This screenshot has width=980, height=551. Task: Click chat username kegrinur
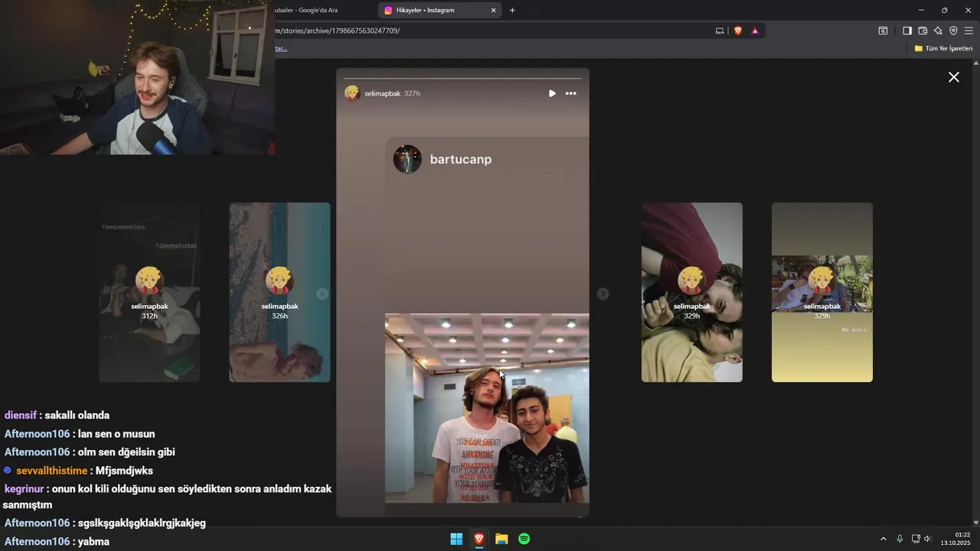[23, 489]
